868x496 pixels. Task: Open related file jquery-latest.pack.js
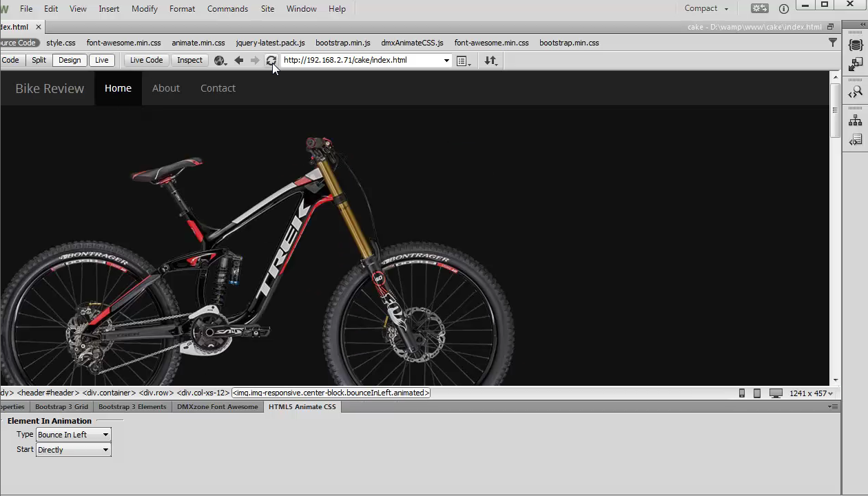270,43
